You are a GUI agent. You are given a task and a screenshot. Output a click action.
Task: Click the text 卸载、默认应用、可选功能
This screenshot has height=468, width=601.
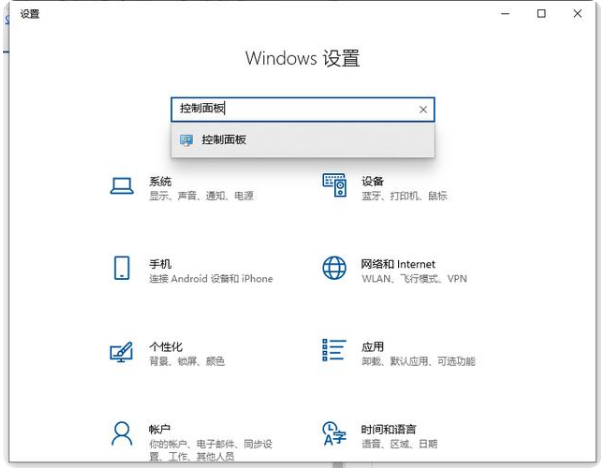(x=419, y=361)
